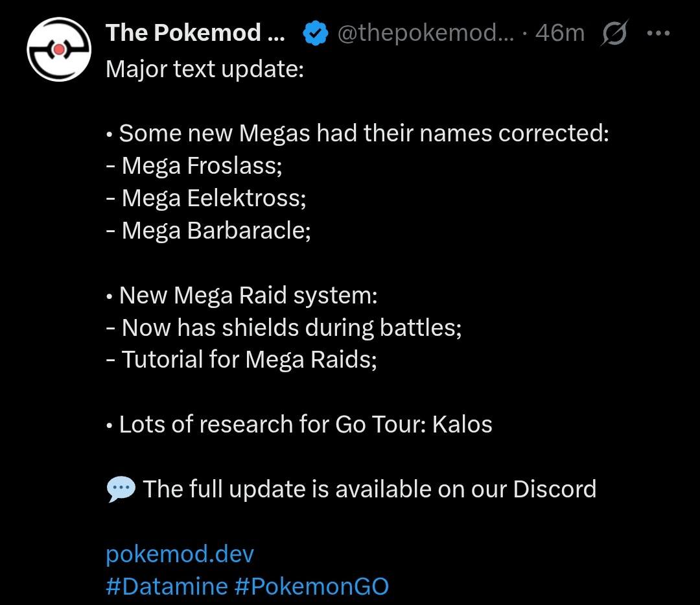The width and height of the screenshot is (700, 605).
Task: Open the pokemod.dev link
Action: [x=180, y=554]
